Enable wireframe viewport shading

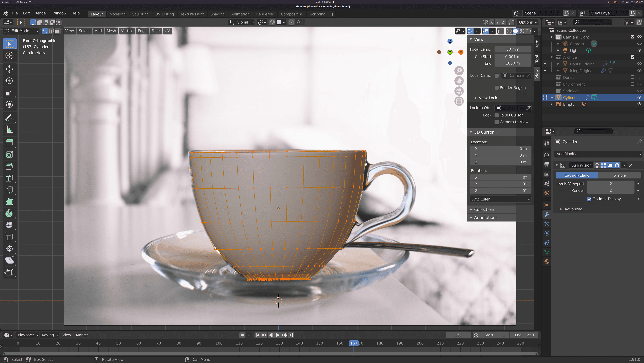click(x=510, y=31)
